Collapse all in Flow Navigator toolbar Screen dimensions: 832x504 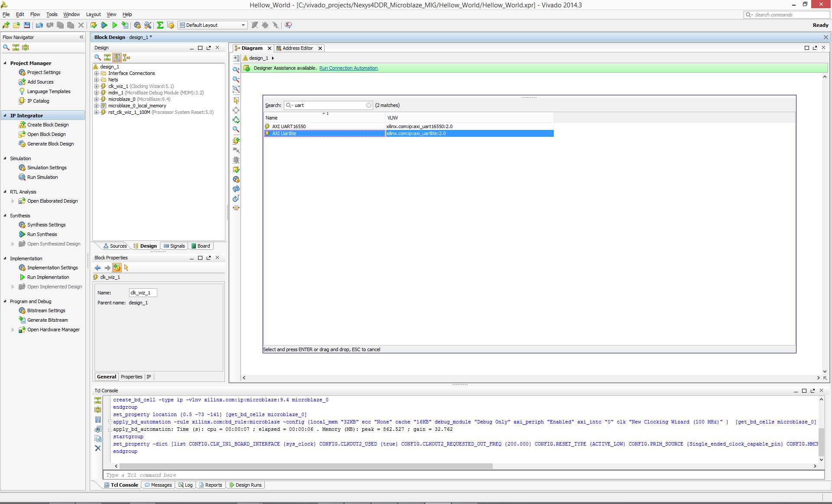point(16,47)
